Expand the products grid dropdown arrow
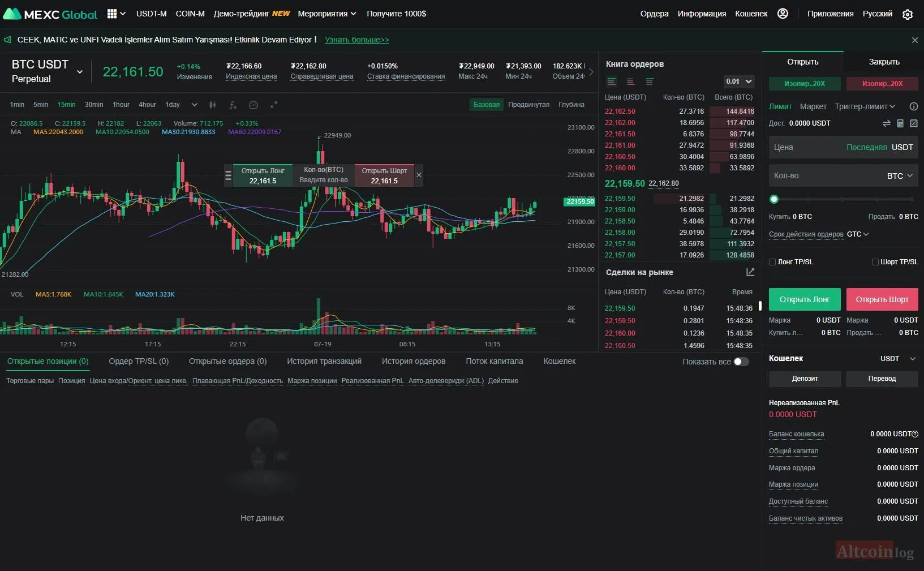 123,14
